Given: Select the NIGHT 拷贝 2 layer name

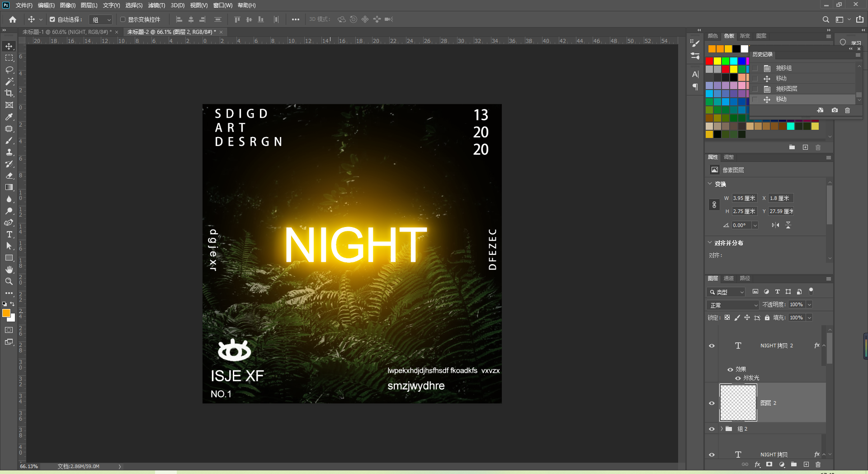Looking at the screenshot, I should tap(777, 346).
